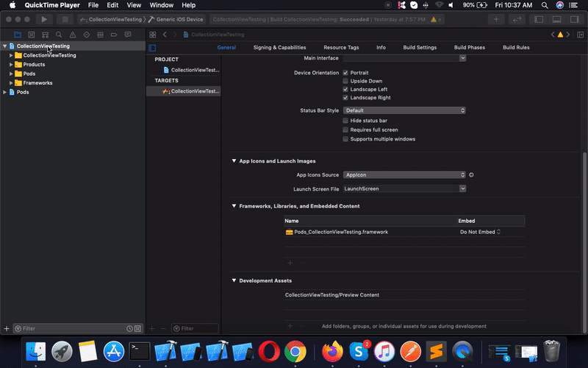Viewport: 588px width, 368px height.
Task: Open the Info tab
Action: coord(381,48)
